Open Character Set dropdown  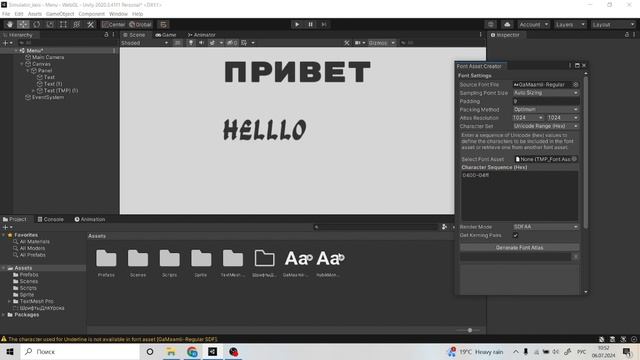point(546,126)
